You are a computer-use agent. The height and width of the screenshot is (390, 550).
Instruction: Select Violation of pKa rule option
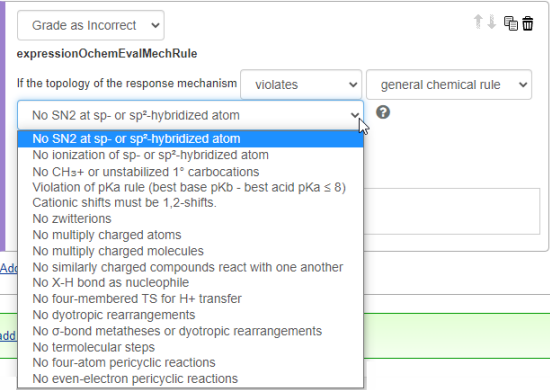point(190,187)
